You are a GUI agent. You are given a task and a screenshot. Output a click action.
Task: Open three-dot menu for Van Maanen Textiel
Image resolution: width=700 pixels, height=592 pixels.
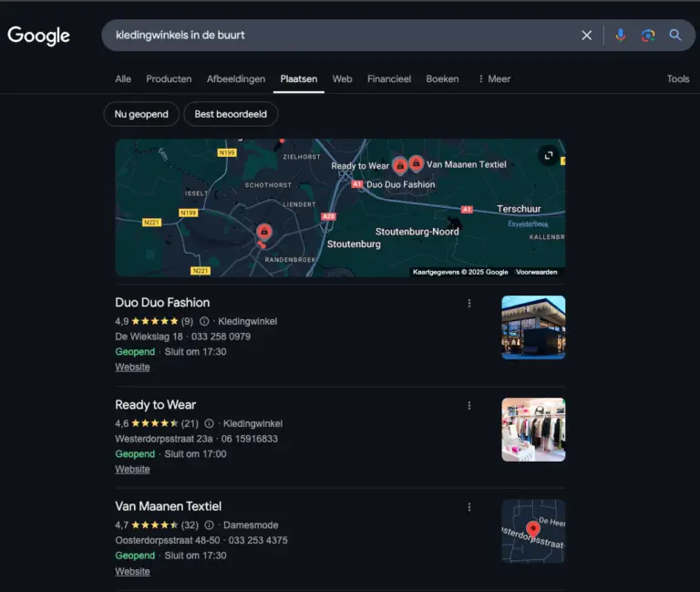tap(469, 507)
